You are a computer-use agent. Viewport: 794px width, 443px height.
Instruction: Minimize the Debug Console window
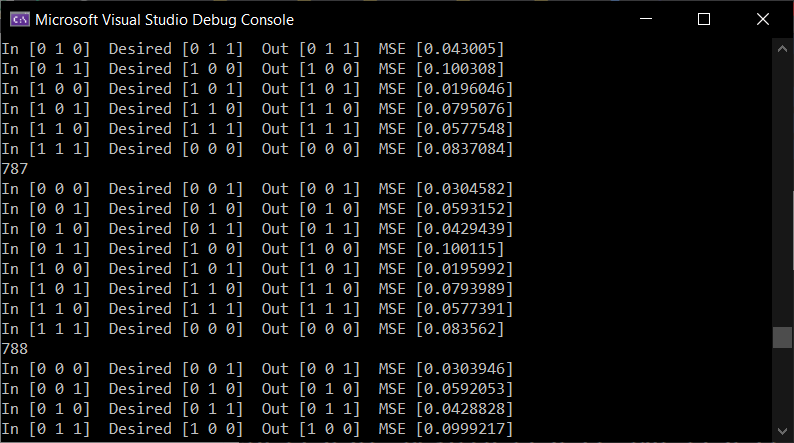tap(646, 19)
